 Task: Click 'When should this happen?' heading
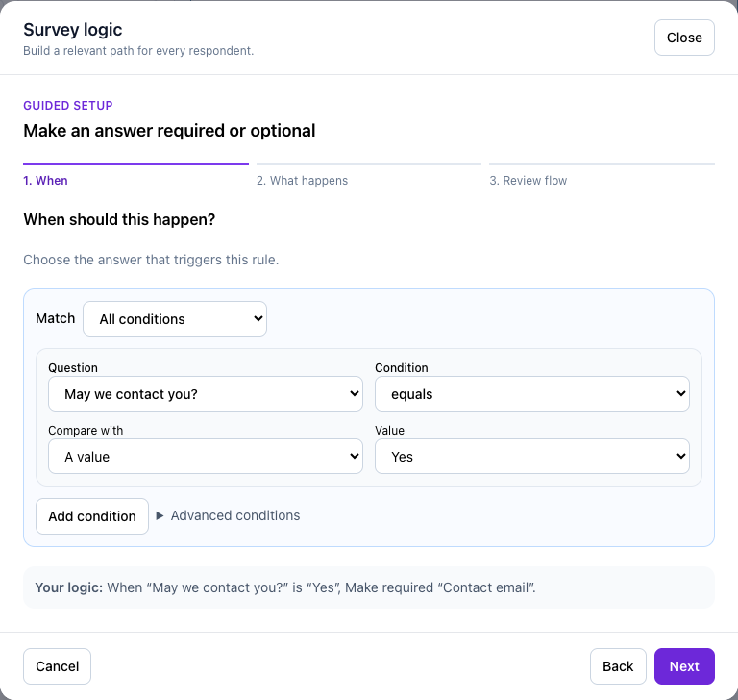119,219
